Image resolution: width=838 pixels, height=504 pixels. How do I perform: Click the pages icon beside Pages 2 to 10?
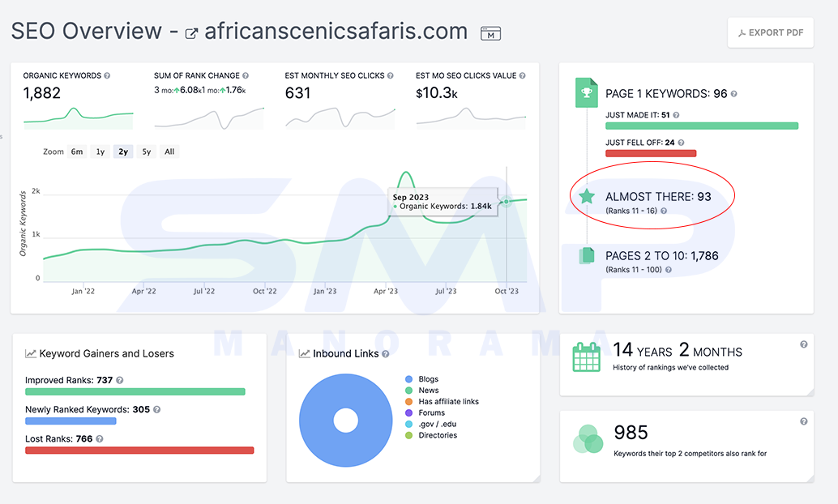tap(586, 255)
